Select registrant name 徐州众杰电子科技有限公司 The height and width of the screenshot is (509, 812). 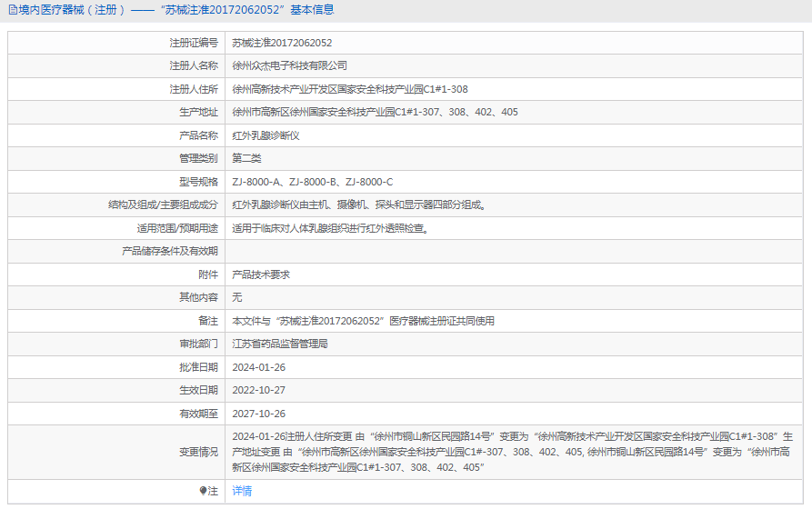pyautogui.click(x=289, y=65)
